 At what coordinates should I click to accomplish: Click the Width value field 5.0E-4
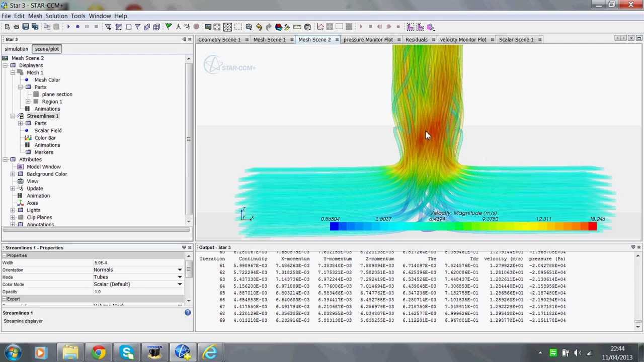(x=138, y=263)
